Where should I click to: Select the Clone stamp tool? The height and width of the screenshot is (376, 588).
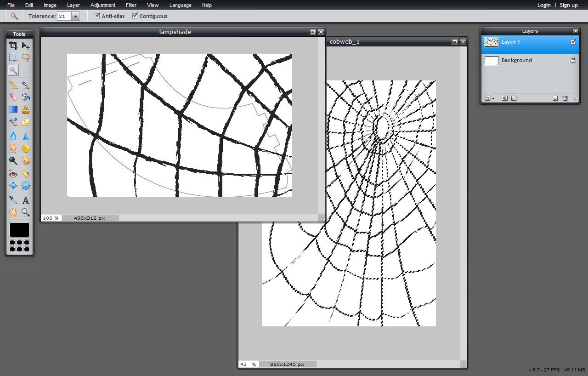click(26, 110)
